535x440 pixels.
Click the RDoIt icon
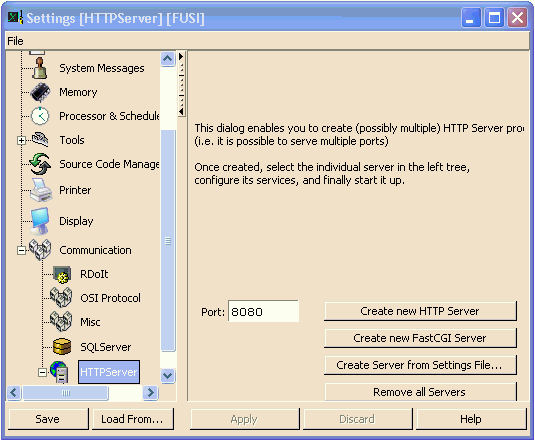[x=62, y=275]
